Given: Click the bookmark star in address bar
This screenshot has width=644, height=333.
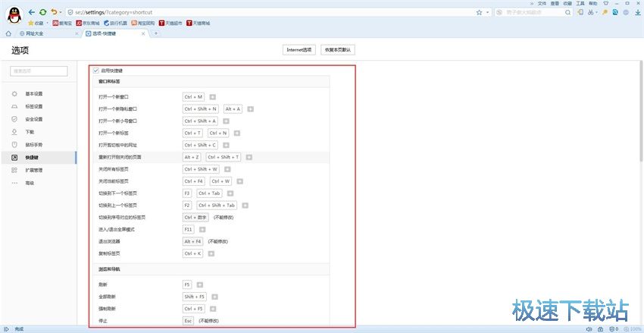Looking at the screenshot, I should 479,13.
